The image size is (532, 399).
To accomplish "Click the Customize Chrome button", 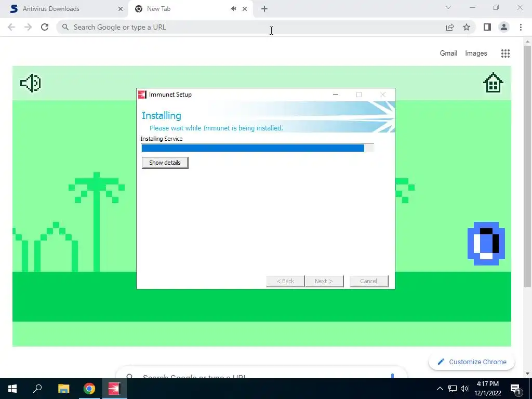I will [472, 362].
